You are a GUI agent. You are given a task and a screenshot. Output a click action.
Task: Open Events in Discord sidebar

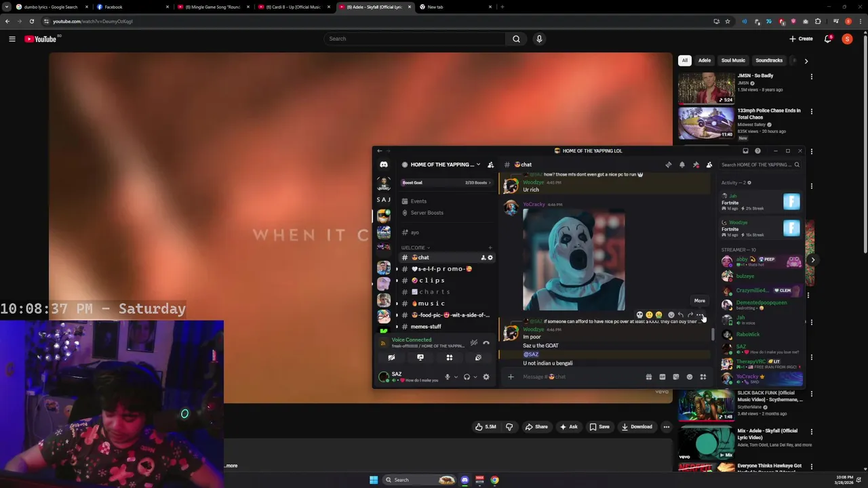[x=447, y=201]
